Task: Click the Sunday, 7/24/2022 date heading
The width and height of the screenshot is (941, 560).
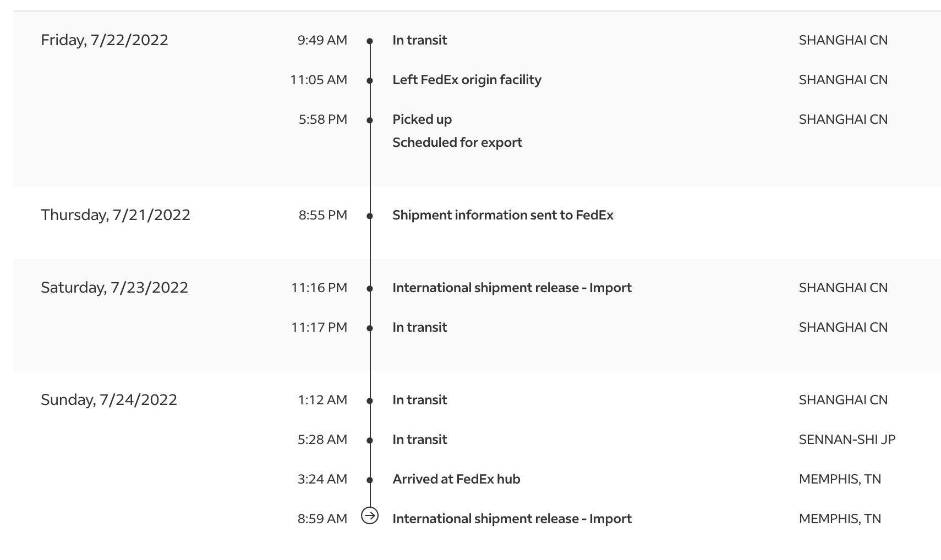Action: (x=109, y=400)
